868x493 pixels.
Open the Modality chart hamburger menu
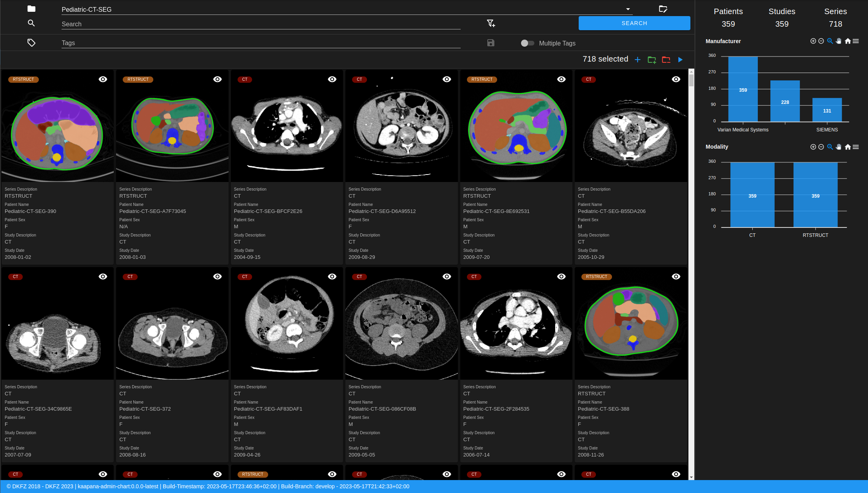(x=856, y=147)
